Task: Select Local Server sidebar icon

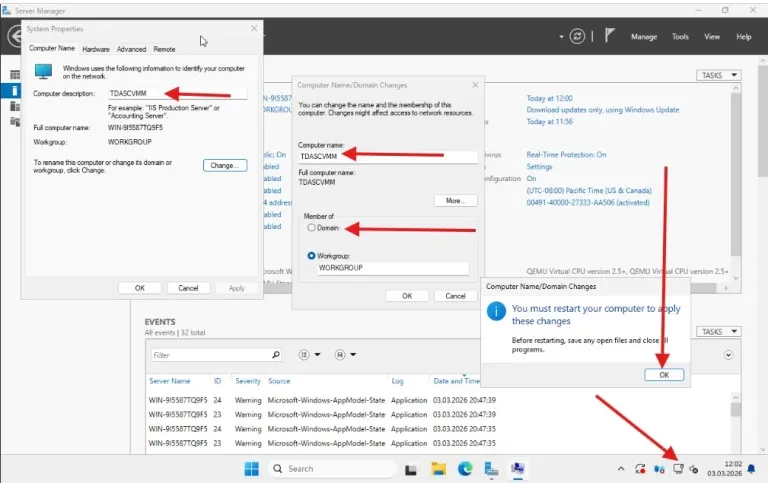Action: [x=15, y=91]
